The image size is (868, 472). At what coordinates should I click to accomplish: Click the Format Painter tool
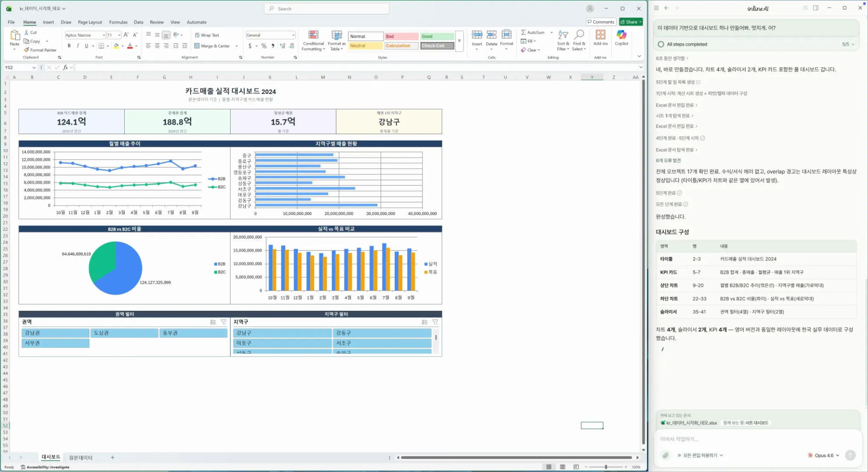click(40, 50)
